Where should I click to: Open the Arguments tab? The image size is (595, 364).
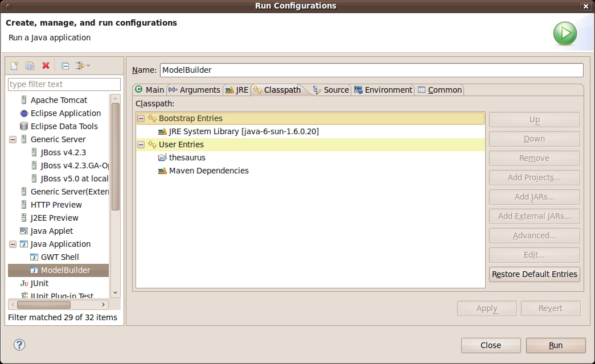point(194,90)
